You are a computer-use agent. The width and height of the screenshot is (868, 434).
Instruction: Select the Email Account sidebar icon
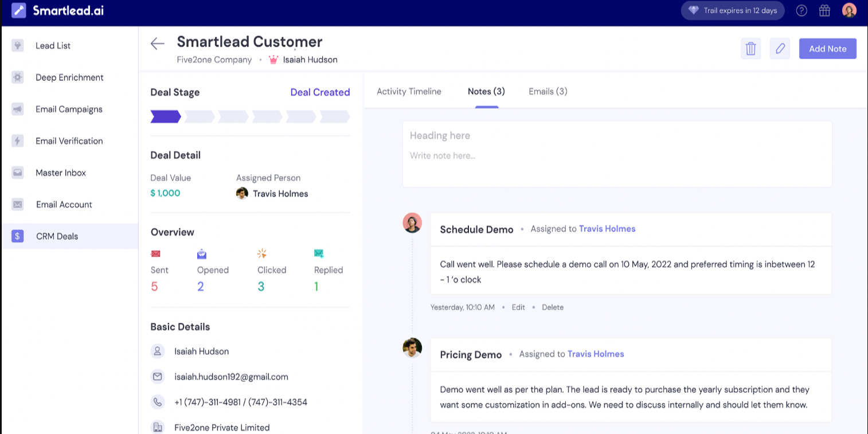click(x=17, y=205)
